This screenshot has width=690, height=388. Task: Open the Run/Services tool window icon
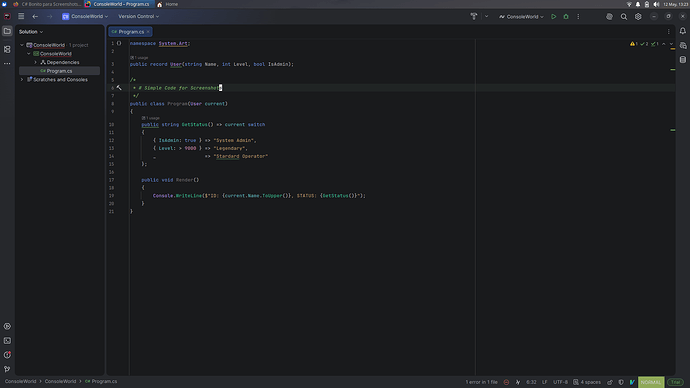(7, 326)
